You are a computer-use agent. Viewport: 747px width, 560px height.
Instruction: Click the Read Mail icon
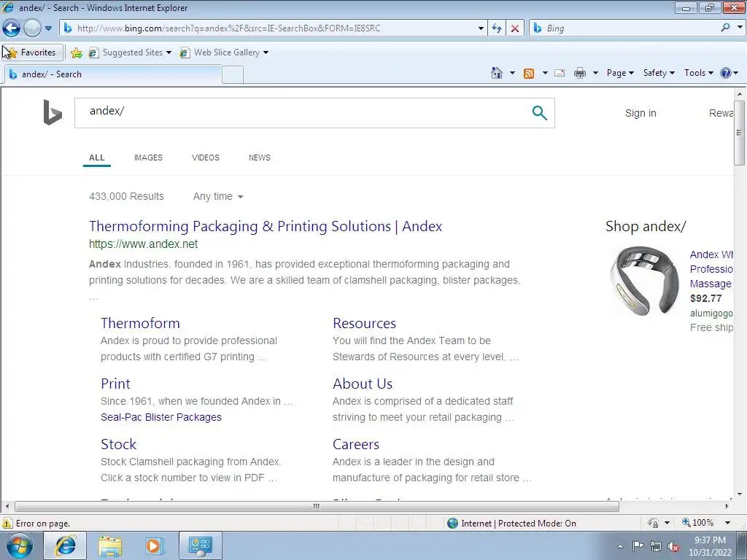click(x=560, y=73)
